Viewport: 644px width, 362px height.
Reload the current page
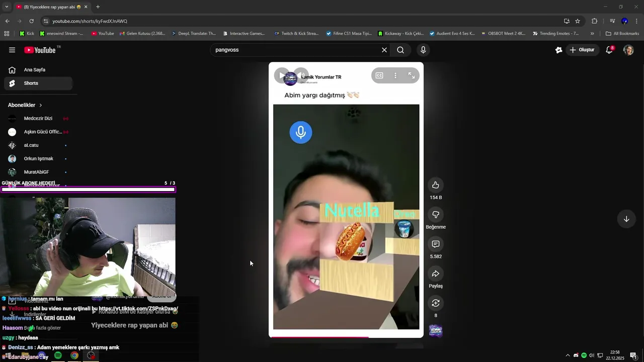(31, 21)
